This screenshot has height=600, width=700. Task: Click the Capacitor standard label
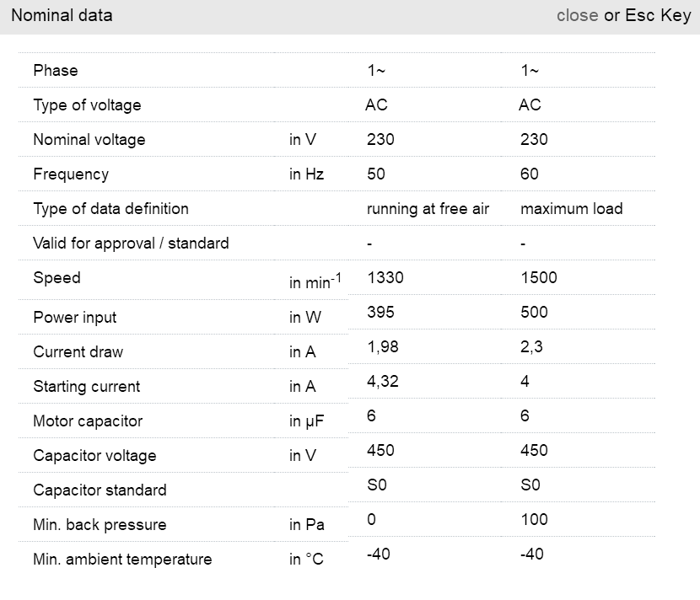pyautogui.click(x=100, y=490)
